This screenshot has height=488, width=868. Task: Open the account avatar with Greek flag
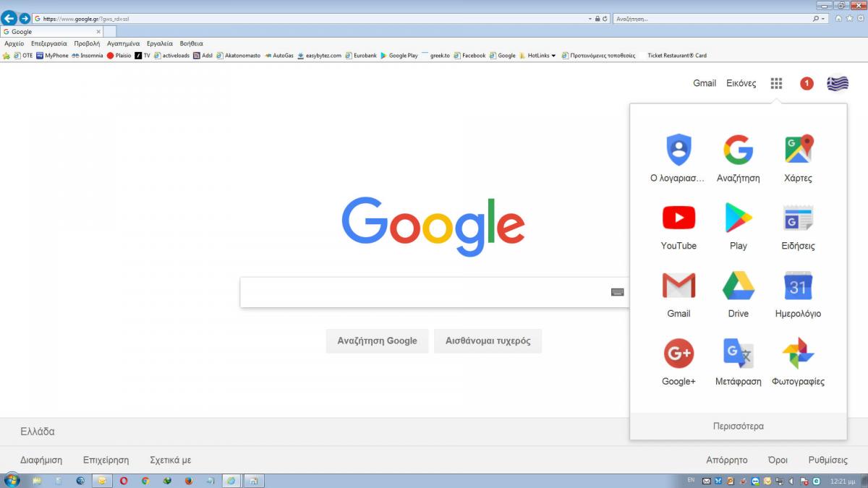838,83
